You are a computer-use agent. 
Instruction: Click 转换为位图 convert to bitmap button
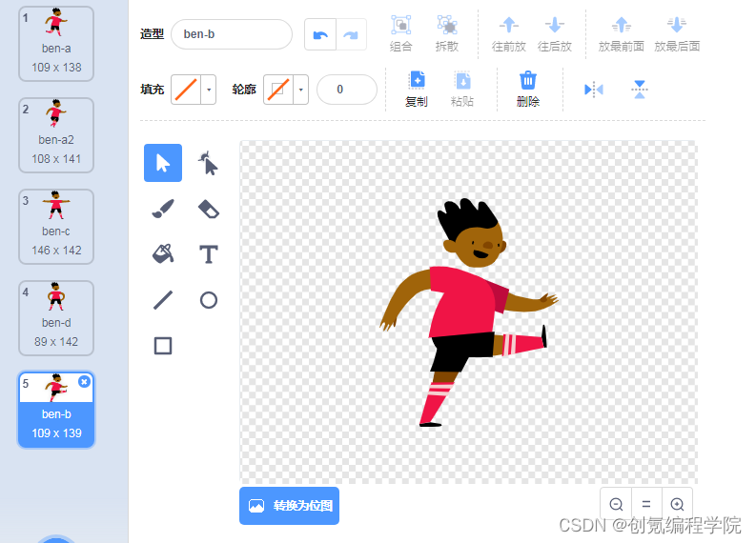(289, 506)
